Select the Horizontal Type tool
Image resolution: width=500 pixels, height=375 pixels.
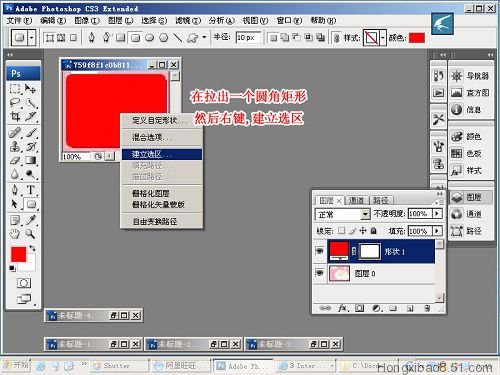click(x=31, y=190)
